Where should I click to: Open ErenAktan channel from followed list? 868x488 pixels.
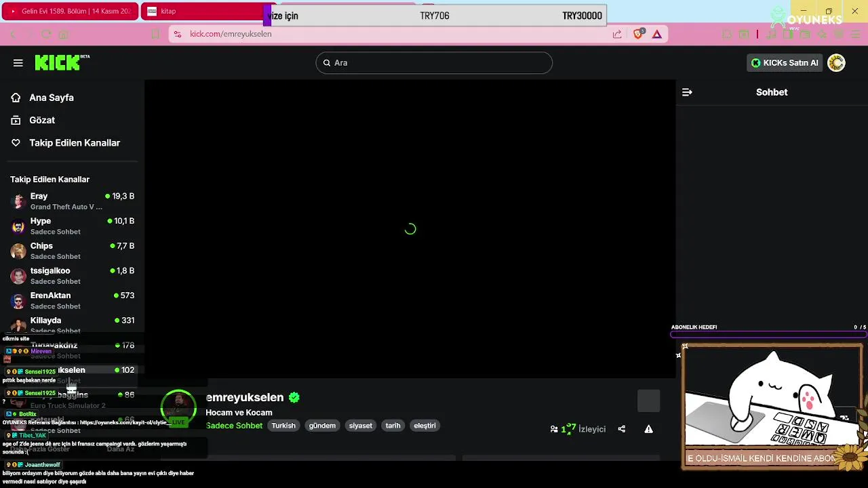click(x=73, y=301)
